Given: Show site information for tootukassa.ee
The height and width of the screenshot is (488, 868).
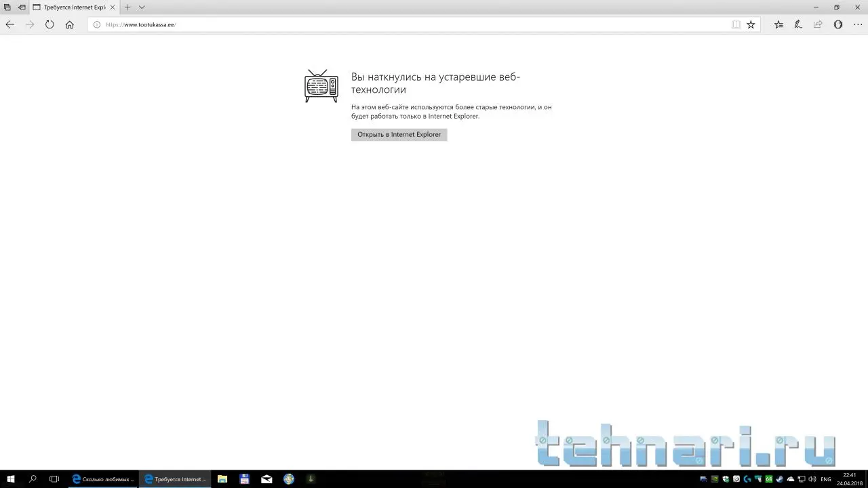Looking at the screenshot, I should click(97, 24).
